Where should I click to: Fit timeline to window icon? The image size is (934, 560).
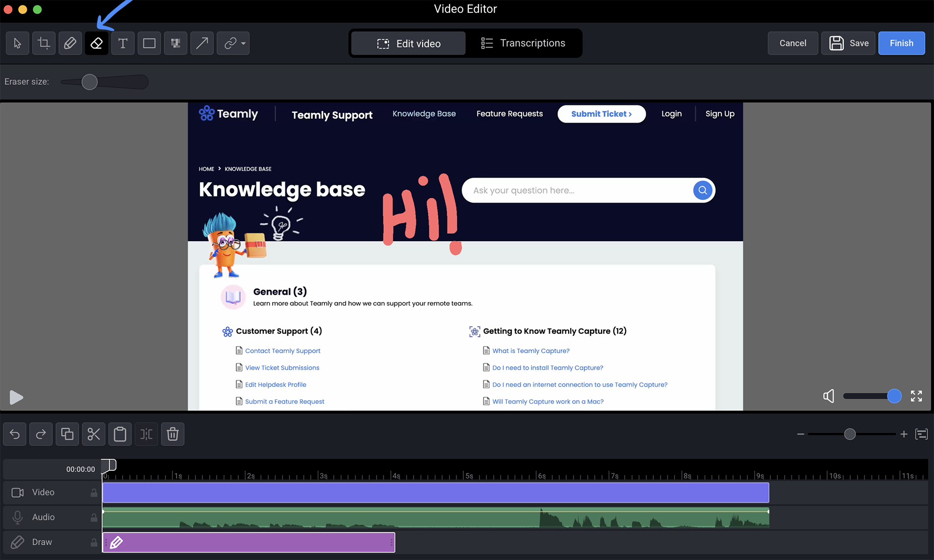(x=921, y=434)
